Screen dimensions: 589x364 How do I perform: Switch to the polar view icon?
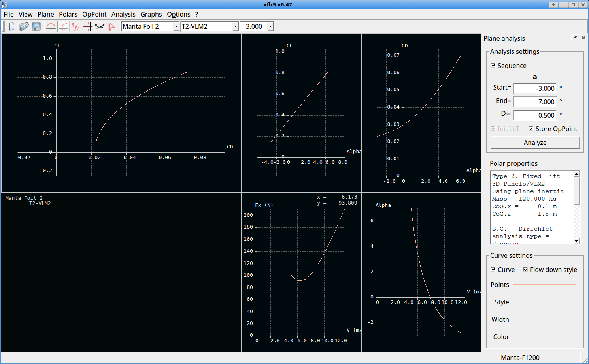[63, 26]
